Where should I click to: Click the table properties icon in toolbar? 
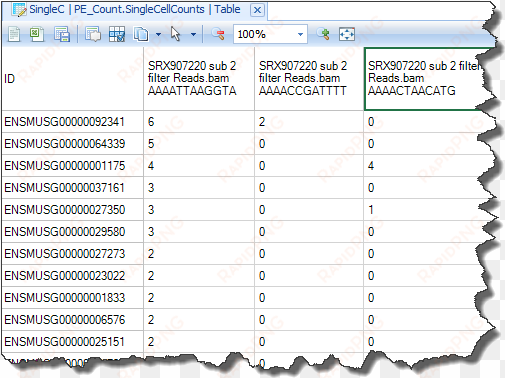point(93,34)
